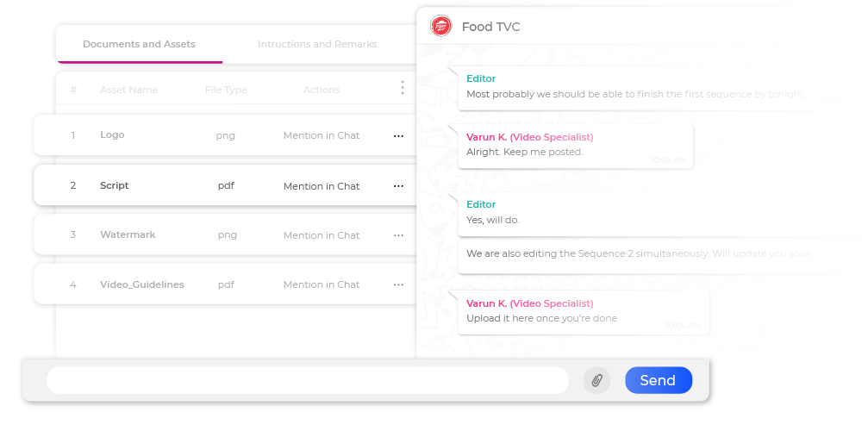This screenshot has height=431, width=868.
Task: Open more options for Logo row
Action: point(398,135)
